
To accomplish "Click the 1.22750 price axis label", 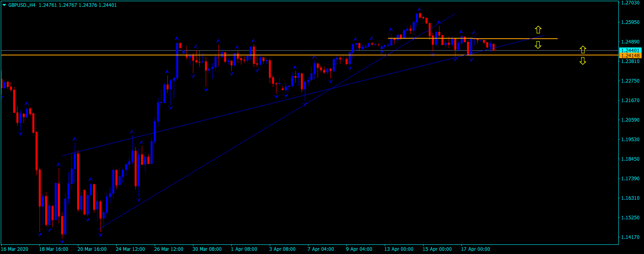I will (x=630, y=81).
